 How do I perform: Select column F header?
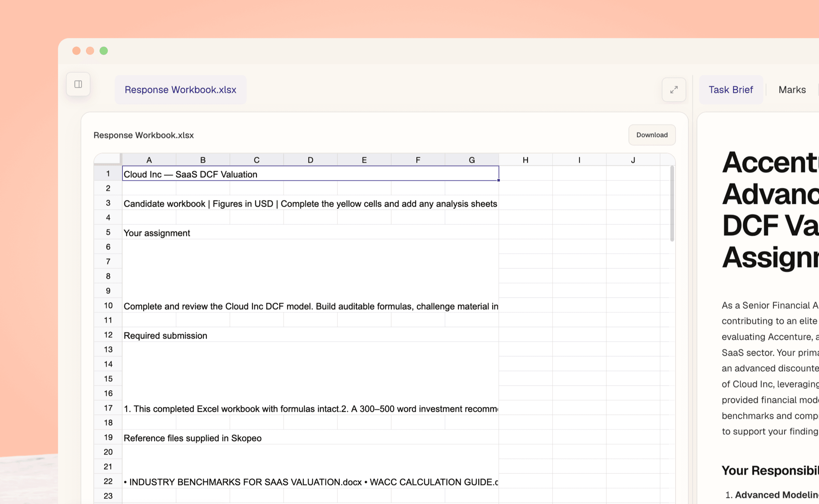tap(418, 160)
